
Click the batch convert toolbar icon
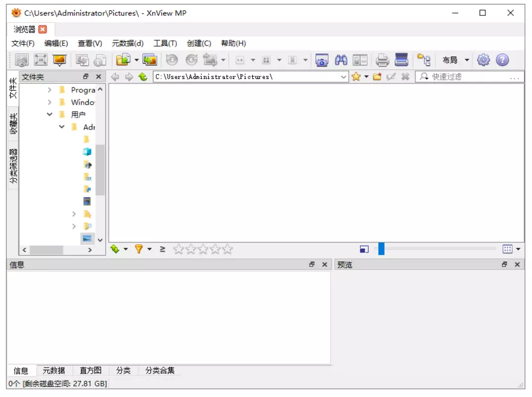(82, 60)
